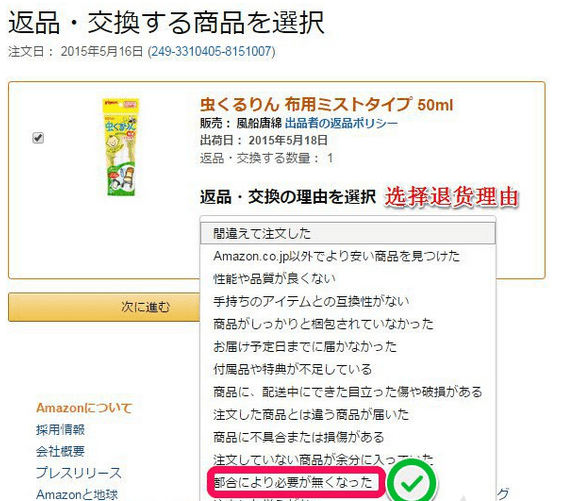Viewport: 563px width, 501px height.
Task: Open 出品者の返品ポリシー link
Action: pyautogui.click(x=341, y=123)
